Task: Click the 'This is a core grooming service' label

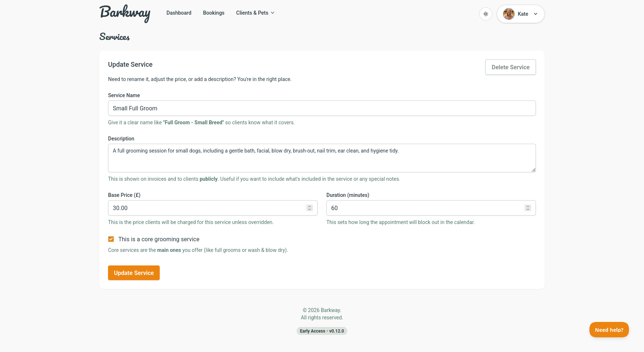Action: [159, 239]
